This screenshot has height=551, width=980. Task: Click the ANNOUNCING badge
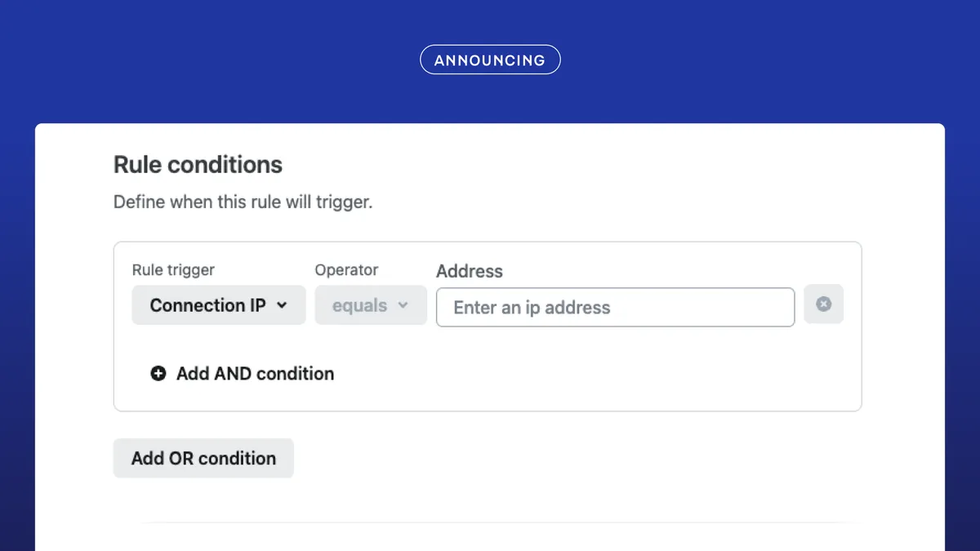[490, 60]
